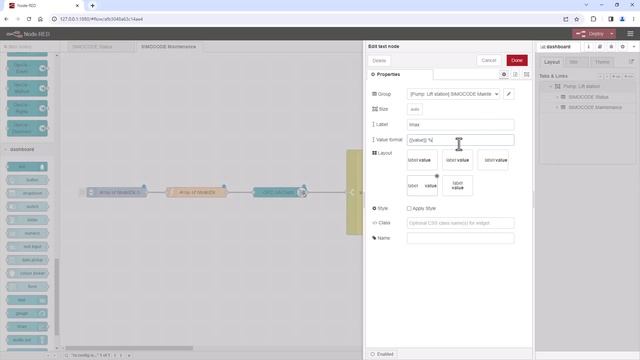This screenshot has width=640, height=360.
Task: Open the Deploy options dropdown arrow
Action: coord(612,34)
